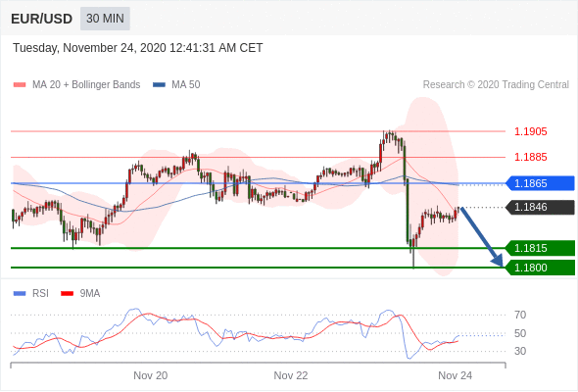Screen dimensions: 578x392
Task: Click the 1.1815 green support tag
Action: coord(540,248)
